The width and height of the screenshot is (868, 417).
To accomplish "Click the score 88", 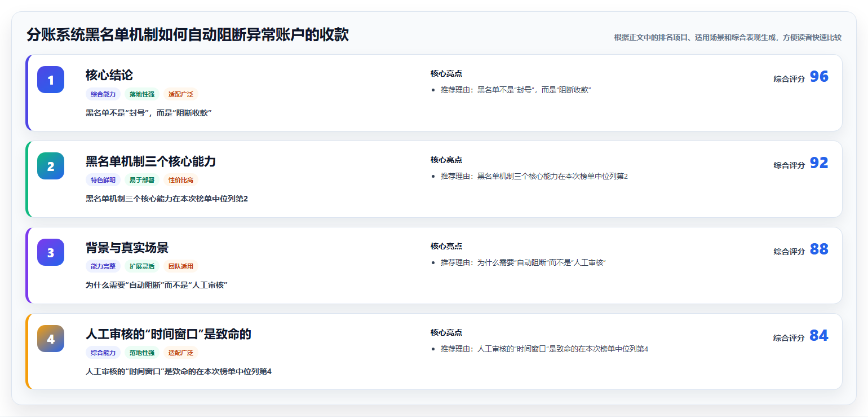I will 819,249.
